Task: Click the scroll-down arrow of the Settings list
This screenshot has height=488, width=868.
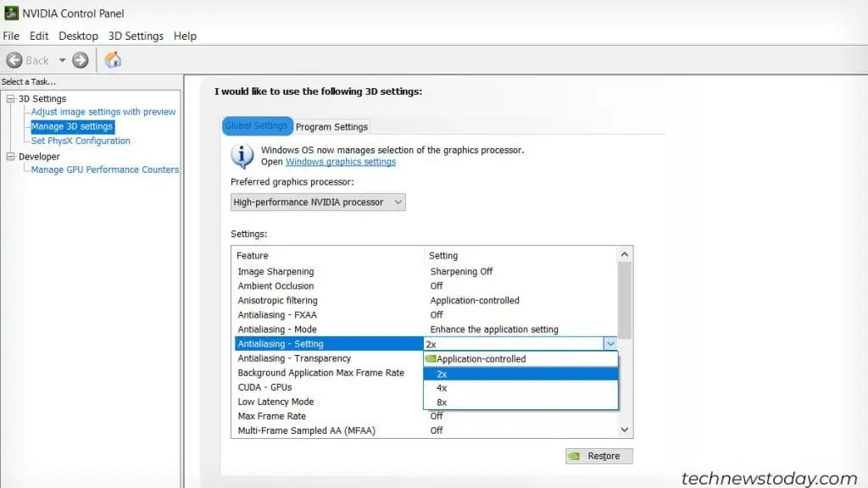Action: point(625,430)
